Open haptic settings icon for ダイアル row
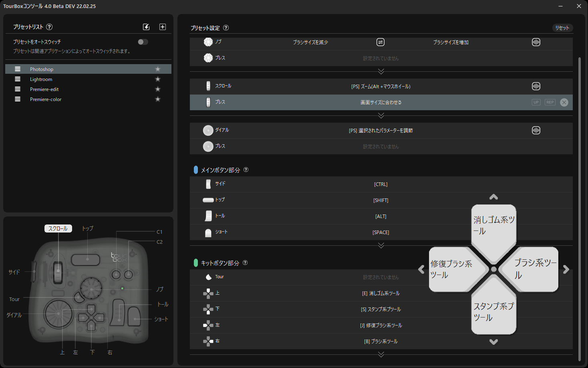Screen dimensions: 588x368 pos(536,130)
